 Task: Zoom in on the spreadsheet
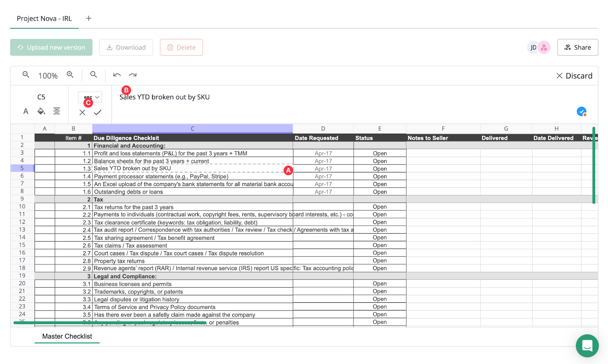[x=70, y=75]
